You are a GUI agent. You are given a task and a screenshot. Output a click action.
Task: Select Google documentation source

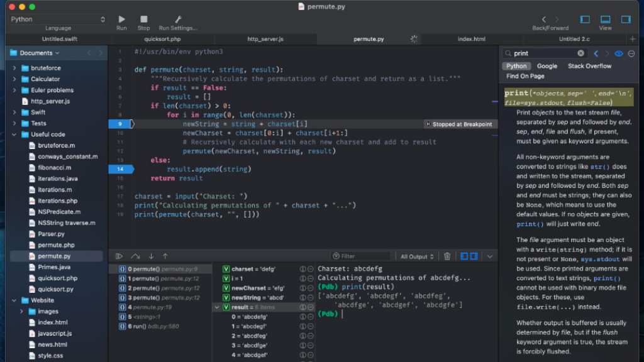coord(547,66)
